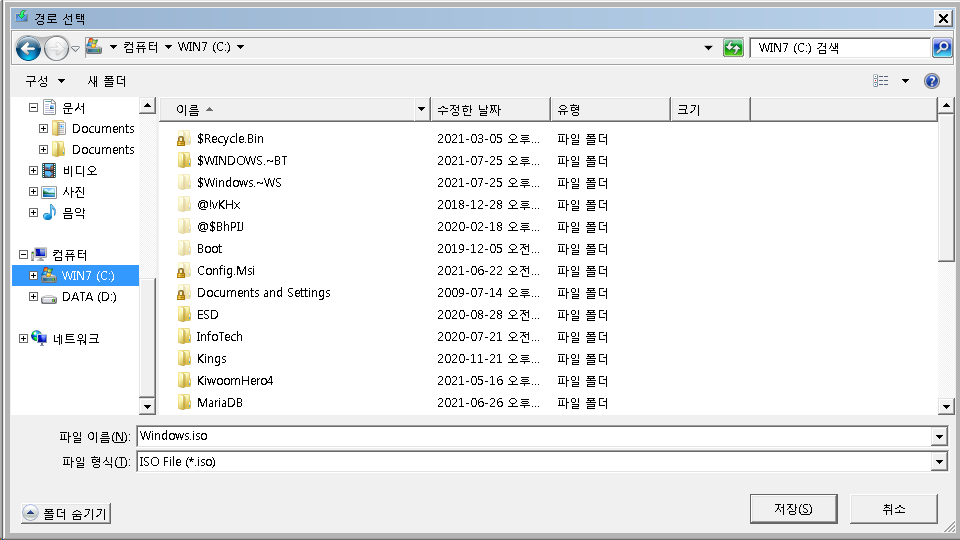The image size is (960, 540).
Task: Sort by the 유형 column header
Action: (x=610, y=110)
